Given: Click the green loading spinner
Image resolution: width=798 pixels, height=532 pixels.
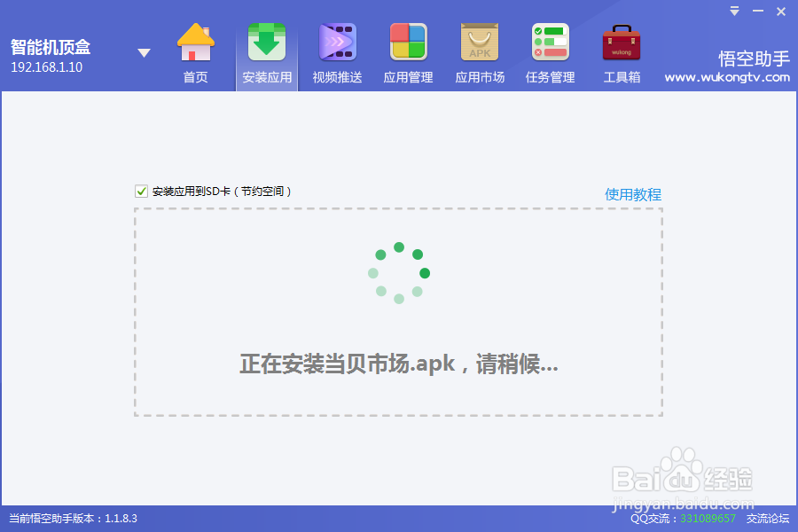Looking at the screenshot, I should pyautogui.click(x=399, y=273).
